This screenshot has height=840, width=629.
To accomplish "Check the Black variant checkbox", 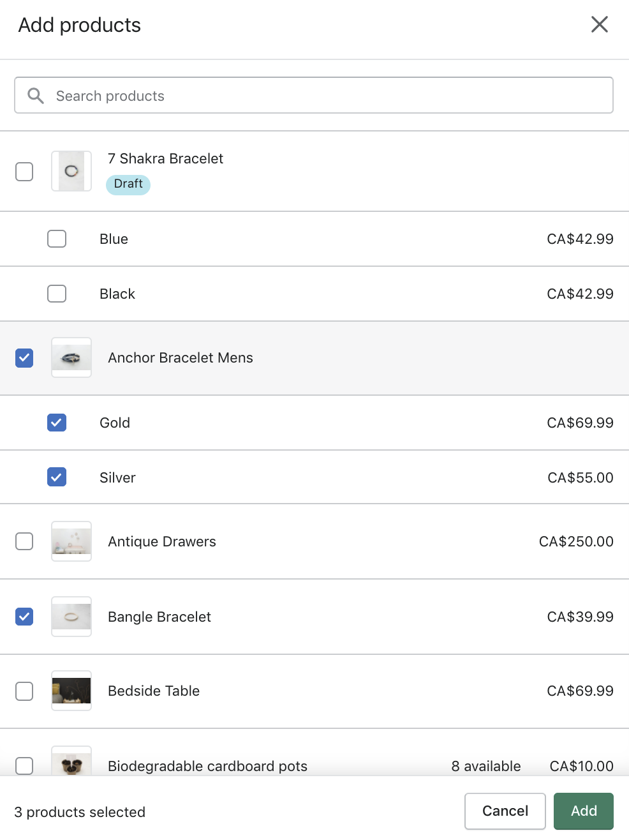I will [57, 294].
